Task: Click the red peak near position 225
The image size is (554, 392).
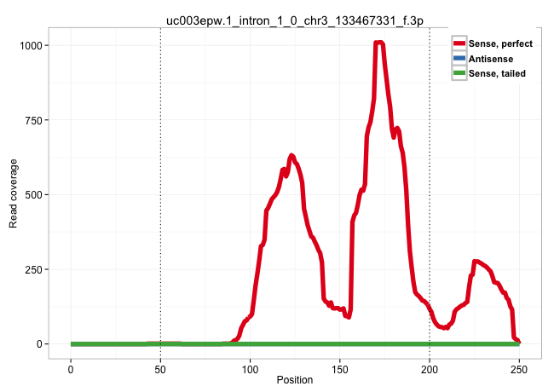Action: coord(476,262)
